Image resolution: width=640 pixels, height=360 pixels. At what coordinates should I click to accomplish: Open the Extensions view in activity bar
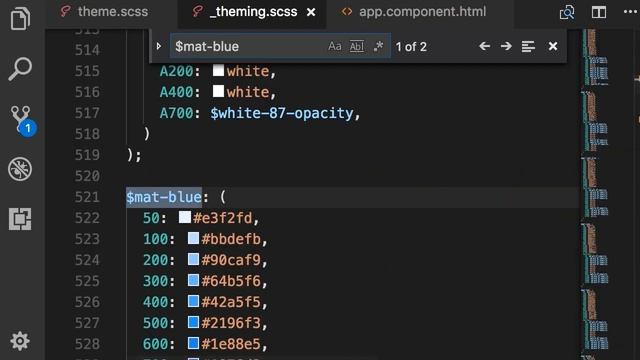point(20,219)
